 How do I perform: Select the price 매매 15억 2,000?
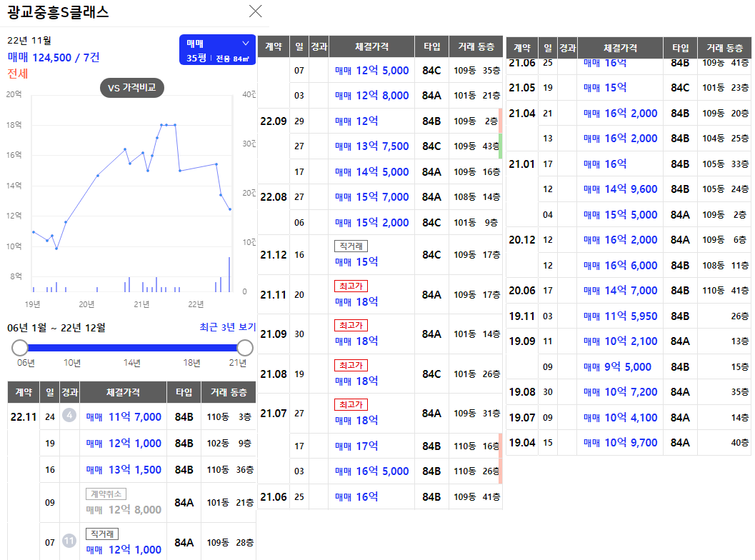(371, 222)
